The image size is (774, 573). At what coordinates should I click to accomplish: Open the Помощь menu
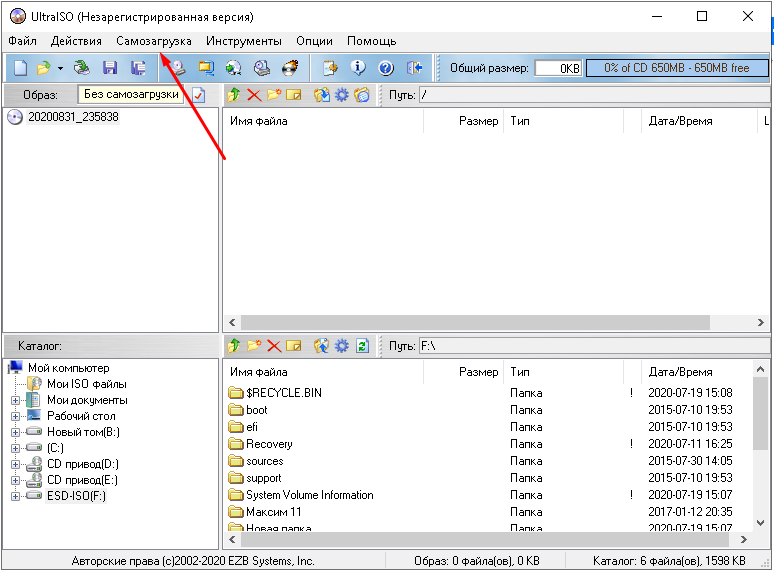(x=372, y=41)
